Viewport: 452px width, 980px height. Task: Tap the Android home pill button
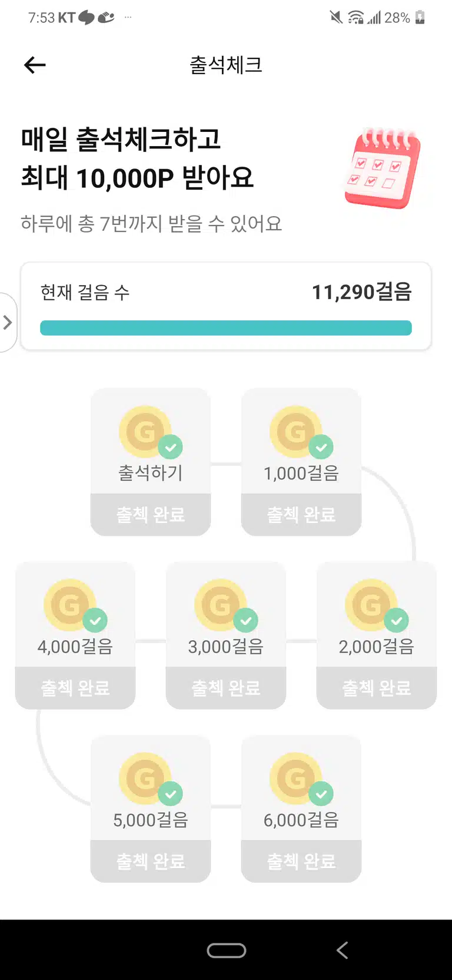pos(227,950)
